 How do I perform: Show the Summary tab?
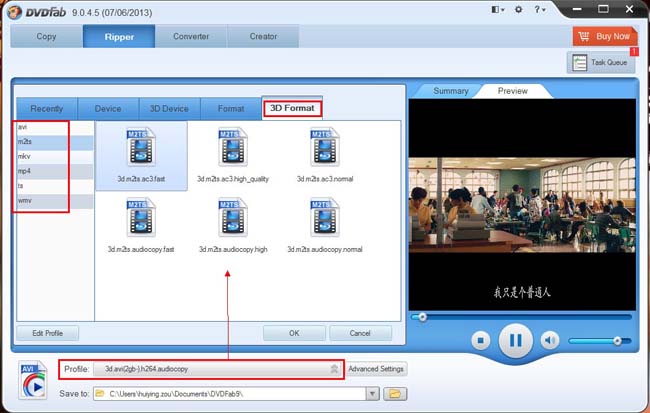pos(451,91)
